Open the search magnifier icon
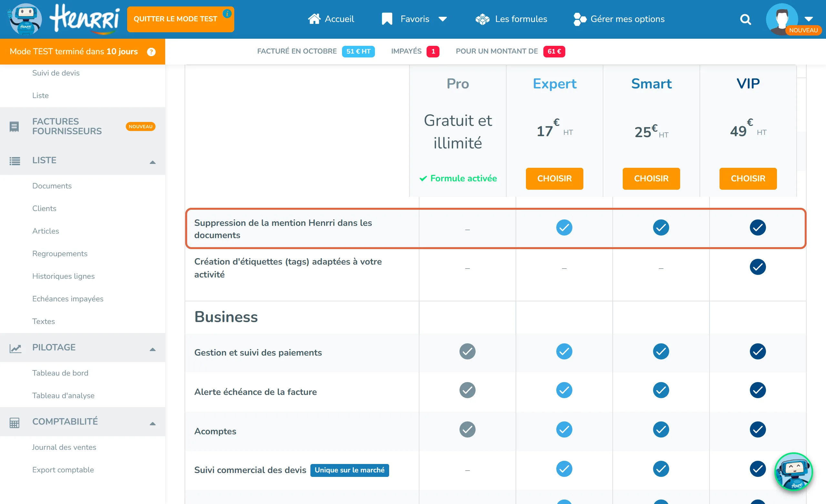 pyautogui.click(x=745, y=19)
